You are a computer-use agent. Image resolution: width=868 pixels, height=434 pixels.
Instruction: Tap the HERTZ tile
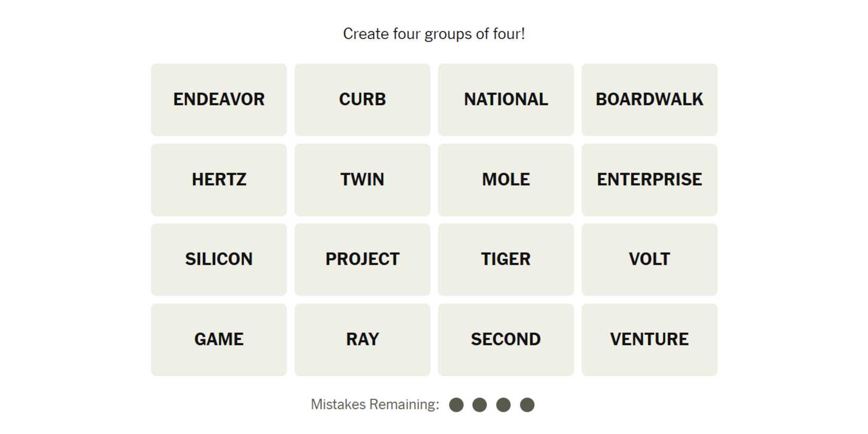219,179
